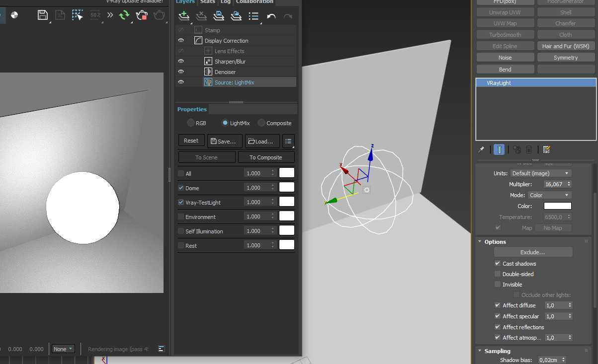Click the region render selection icon
Screen dimensions: 598x364
(77, 15)
